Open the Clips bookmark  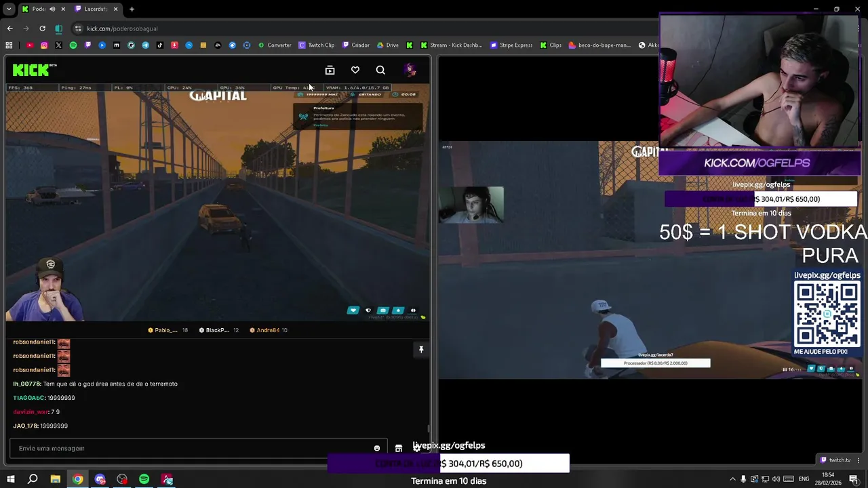click(551, 45)
